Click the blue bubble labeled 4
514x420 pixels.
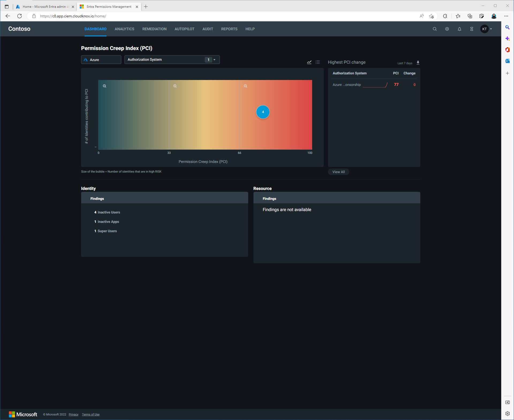[x=263, y=112]
